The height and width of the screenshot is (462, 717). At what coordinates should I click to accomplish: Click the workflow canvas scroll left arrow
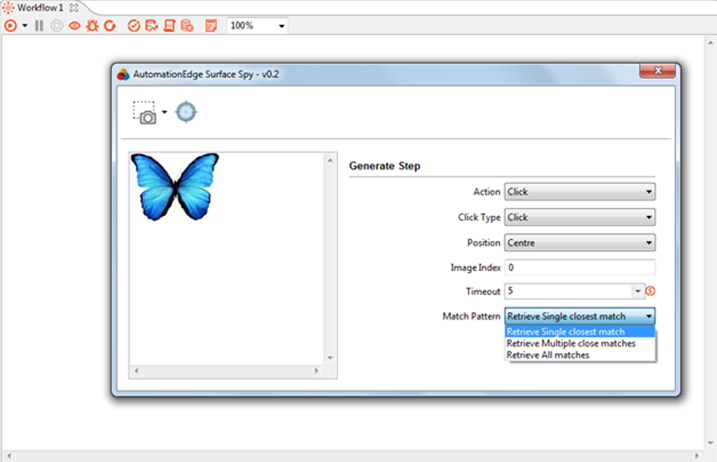pos(9,456)
